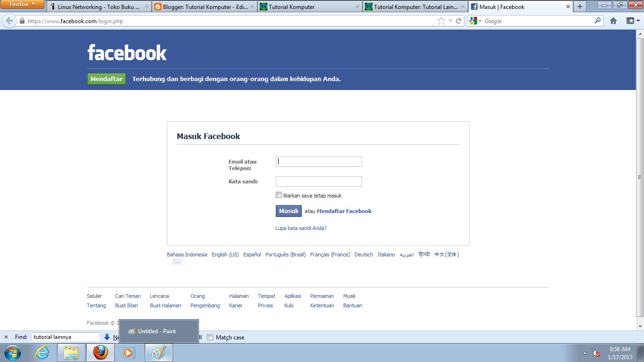Open the Cari Teman footer link

(x=128, y=296)
